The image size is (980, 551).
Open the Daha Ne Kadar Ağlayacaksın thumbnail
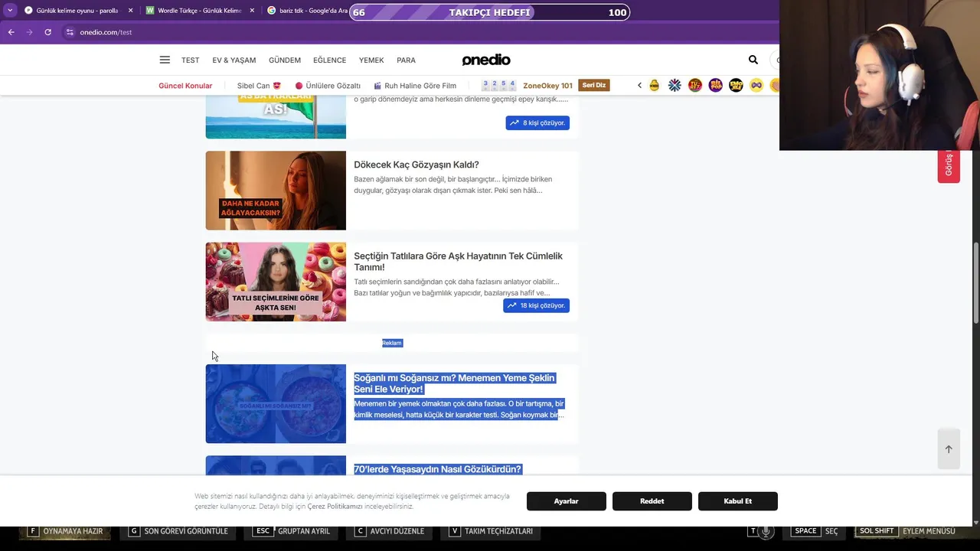276,191
